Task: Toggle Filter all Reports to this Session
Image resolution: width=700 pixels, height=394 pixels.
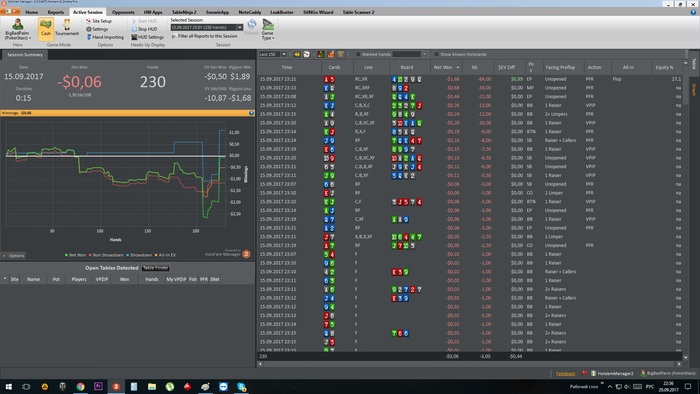Action: point(204,36)
